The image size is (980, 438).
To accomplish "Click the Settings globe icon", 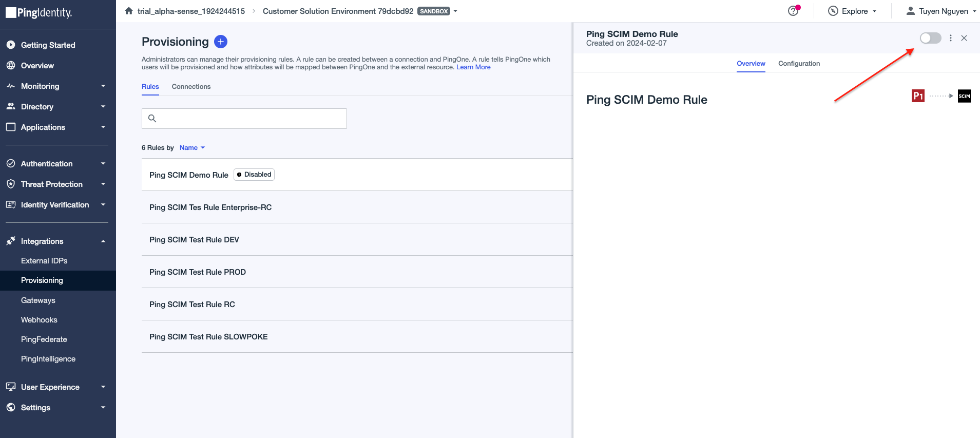I will point(11,407).
